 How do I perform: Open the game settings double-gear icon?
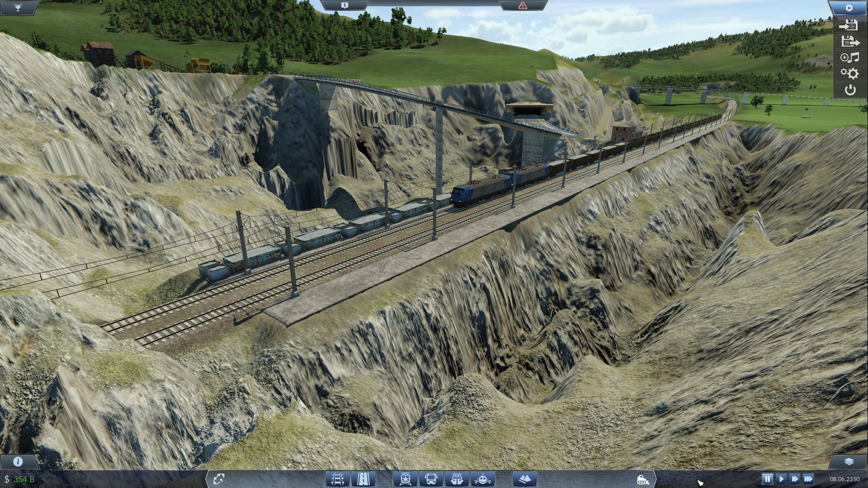[x=849, y=73]
